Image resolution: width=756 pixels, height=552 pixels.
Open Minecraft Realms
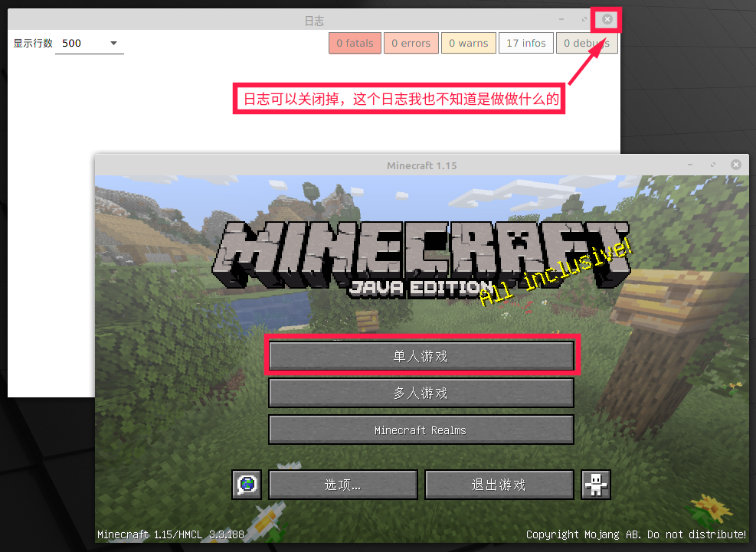421,430
